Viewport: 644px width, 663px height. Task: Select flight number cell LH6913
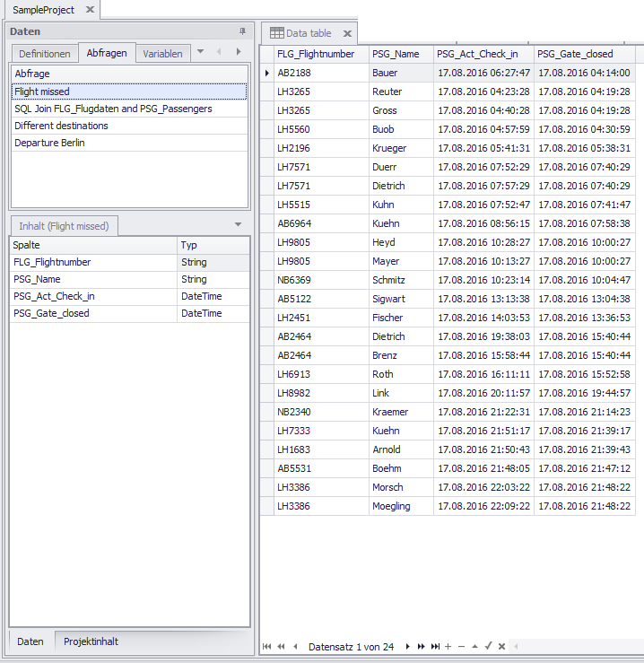[321, 374]
